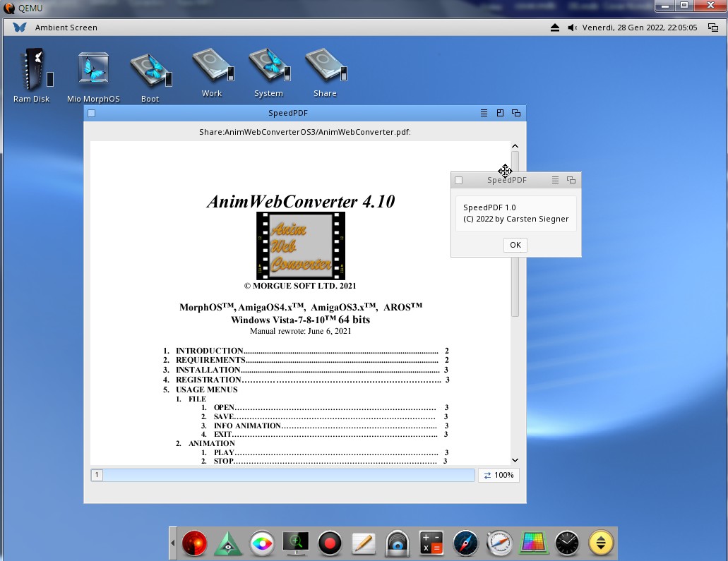
Task: Launch the magnifier screen icon in dock
Action: [295, 543]
